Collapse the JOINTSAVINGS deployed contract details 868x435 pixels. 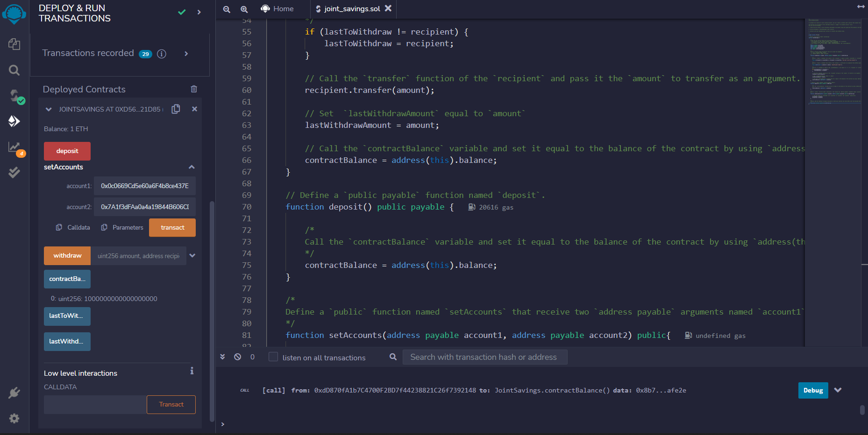49,109
